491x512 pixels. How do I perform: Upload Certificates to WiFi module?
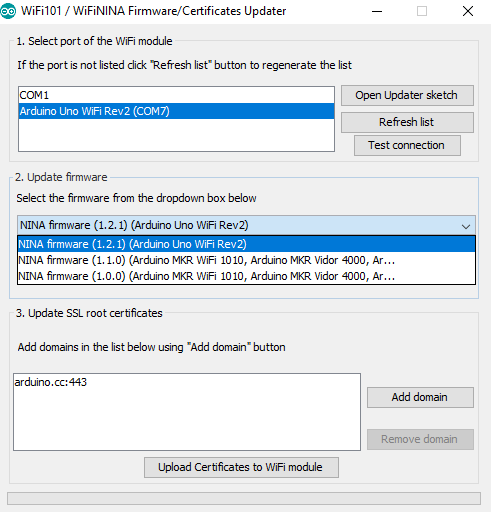(x=241, y=467)
